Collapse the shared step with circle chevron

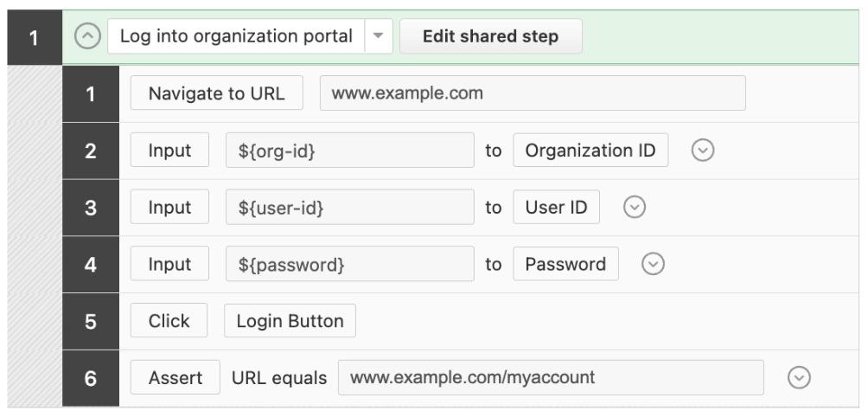(x=87, y=36)
